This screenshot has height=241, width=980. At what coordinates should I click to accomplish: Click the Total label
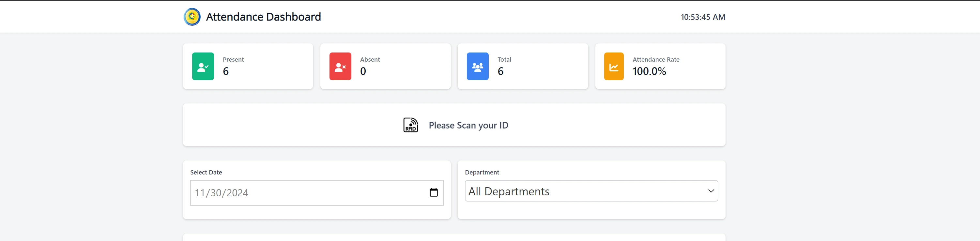point(504,60)
